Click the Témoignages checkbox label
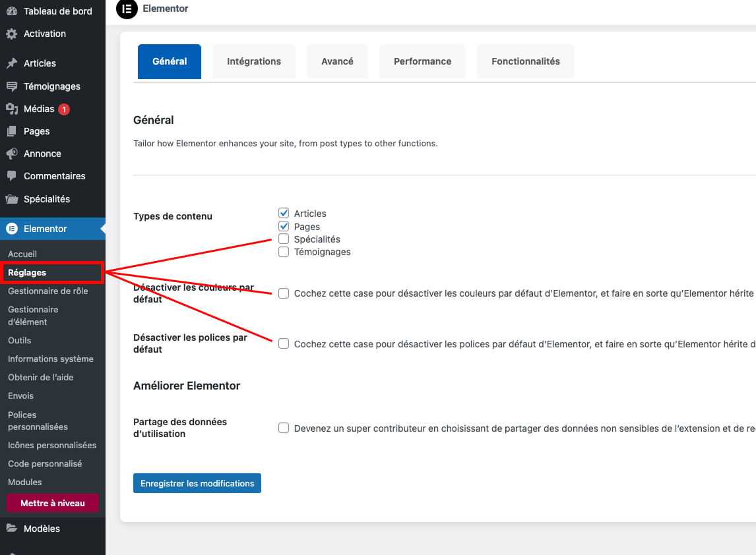The width and height of the screenshot is (756, 555). [322, 252]
